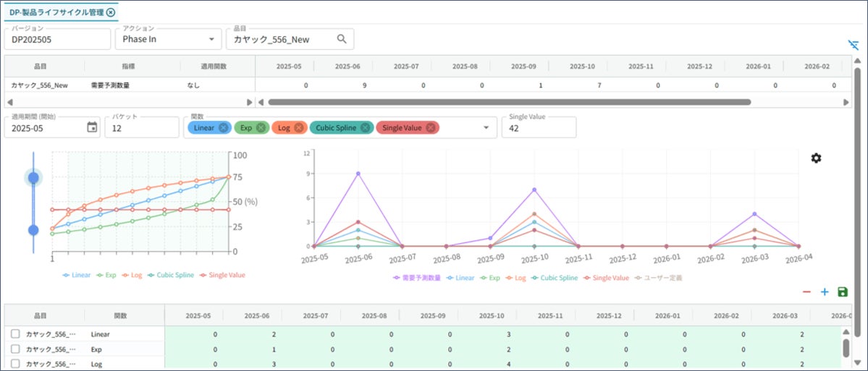The image size is (868, 371).
Task: Close the DP-製品ライフサイクル管理 tab
Action: 110,12
